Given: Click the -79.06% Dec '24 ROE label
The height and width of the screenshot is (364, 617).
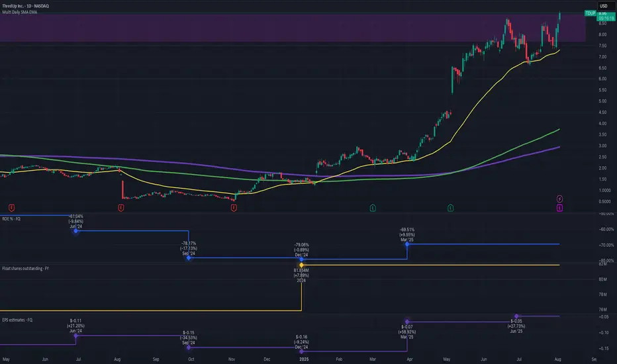Looking at the screenshot, I should 301,250.
